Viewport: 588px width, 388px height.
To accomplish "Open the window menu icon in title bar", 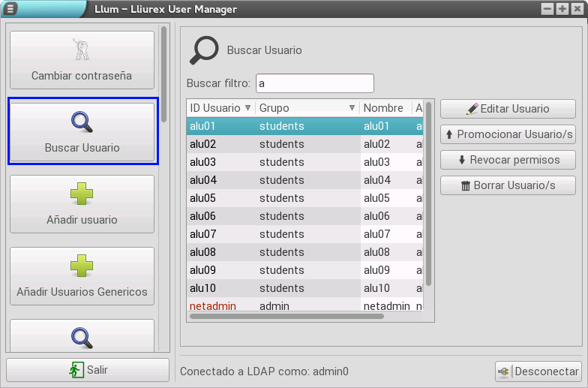I will pos(10,9).
